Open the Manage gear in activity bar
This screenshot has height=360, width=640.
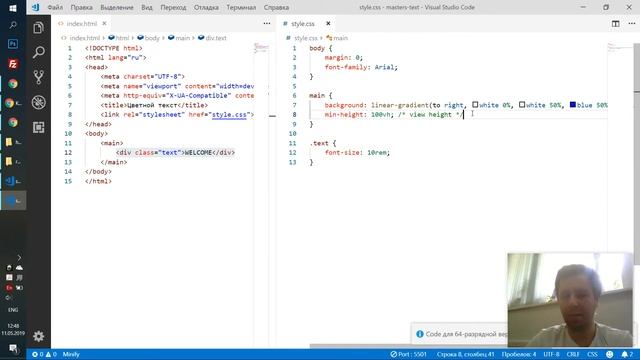39,336
